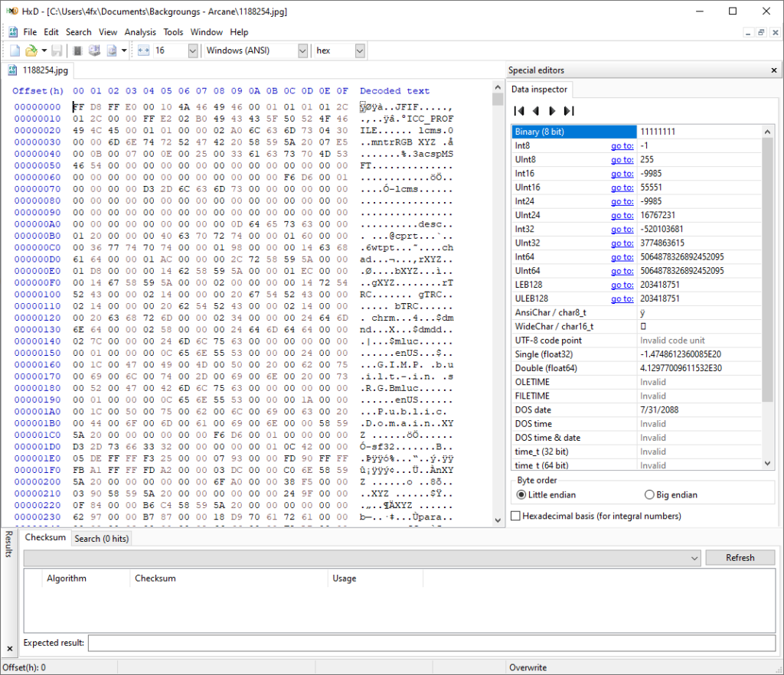Close the Special editors panel
Image resolution: width=784 pixels, height=675 pixels.
(773, 70)
